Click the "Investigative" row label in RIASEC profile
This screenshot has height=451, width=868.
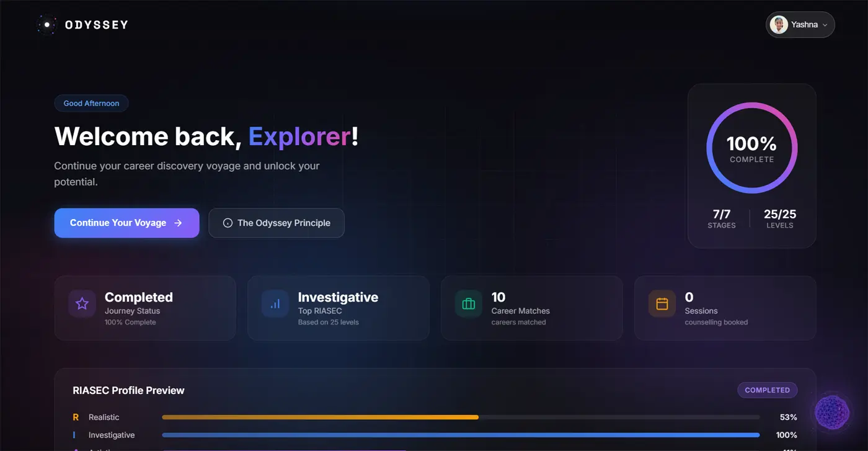click(x=112, y=435)
